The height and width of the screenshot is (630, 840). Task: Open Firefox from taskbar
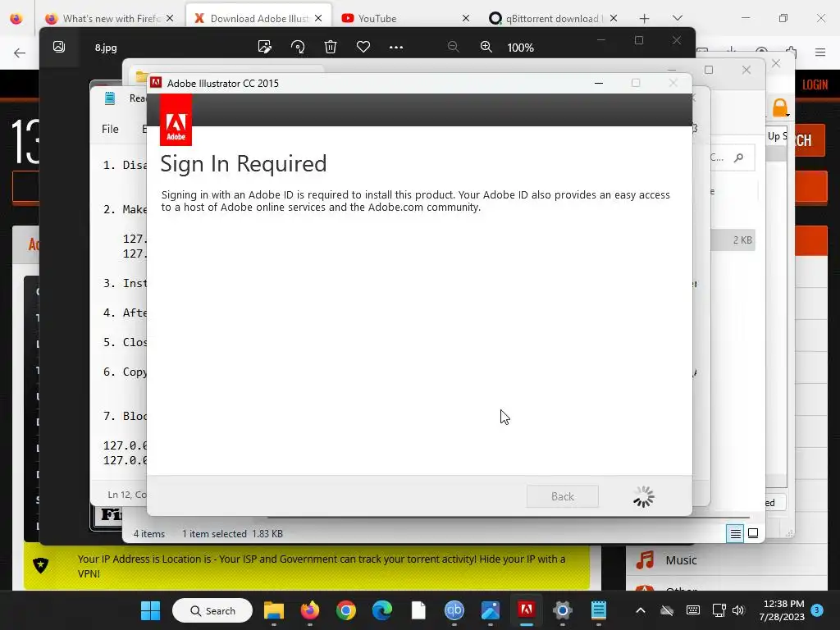tap(309, 610)
